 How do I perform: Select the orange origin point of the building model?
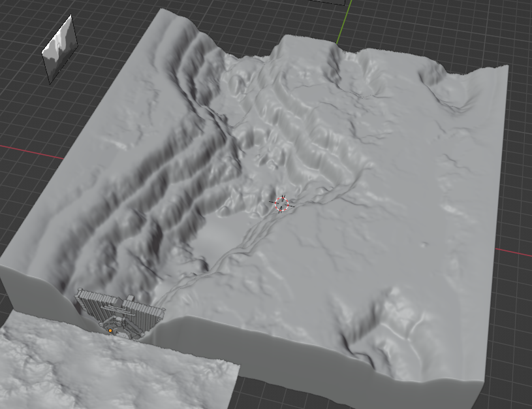pos(110,330)
